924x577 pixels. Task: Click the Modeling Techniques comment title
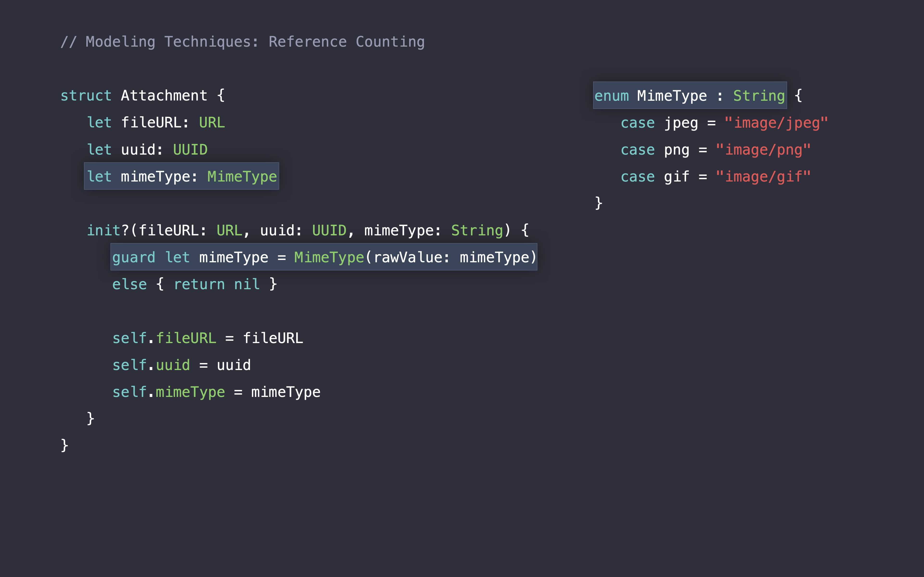[243, 42]
